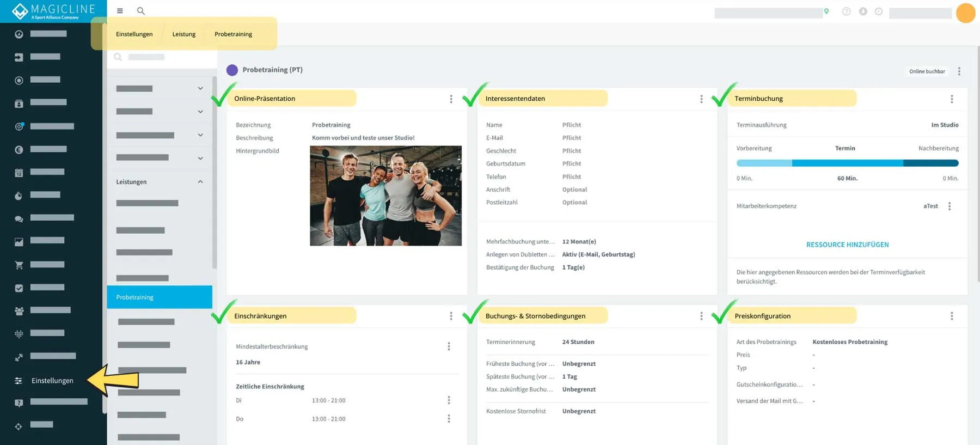Screen dimensions: 980x445
Task: Open Einstellungen in the left sidebar
Action: (52, 381)
